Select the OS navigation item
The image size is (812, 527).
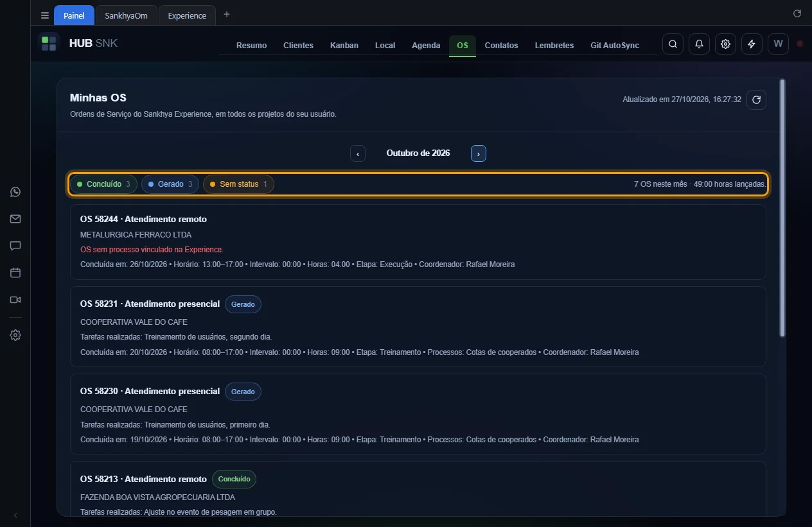[x=463, y=45]
